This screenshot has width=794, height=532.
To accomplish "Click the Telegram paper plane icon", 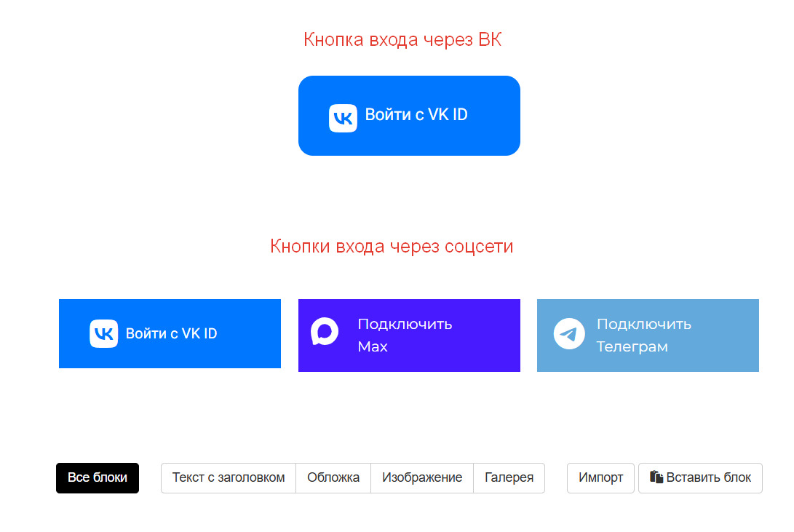I will point(569,333).
